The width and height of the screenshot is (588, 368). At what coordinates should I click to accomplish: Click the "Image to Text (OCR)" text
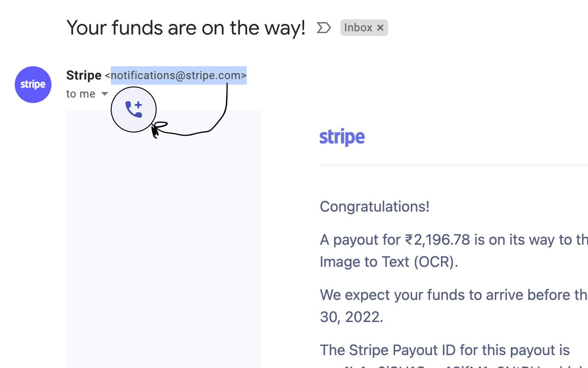pos(389,262)
